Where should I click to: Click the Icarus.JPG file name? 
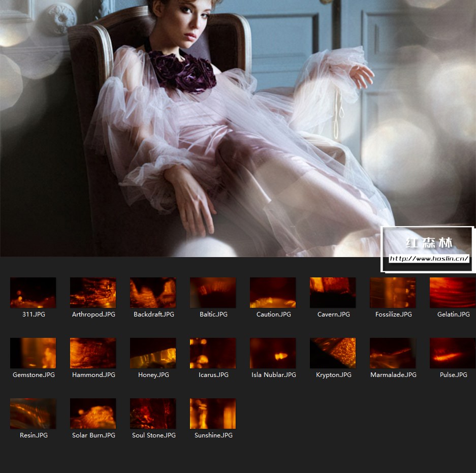click(x=213, y=374)
